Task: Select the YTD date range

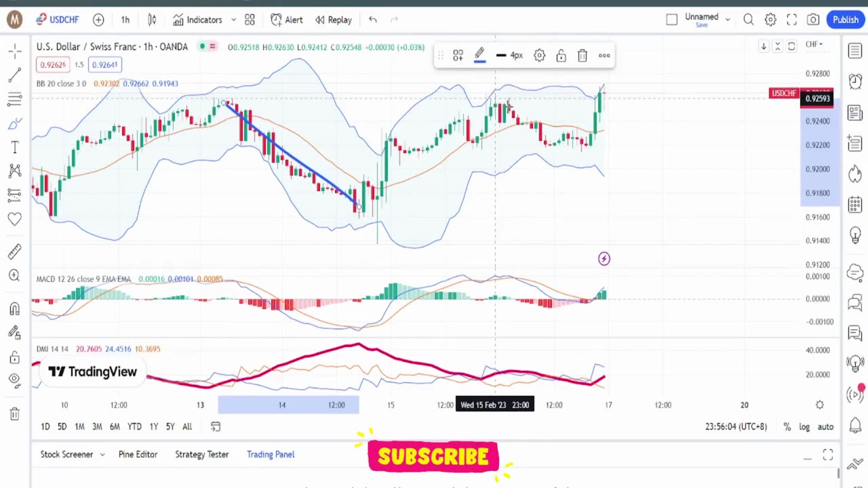Action: point(134,426)
